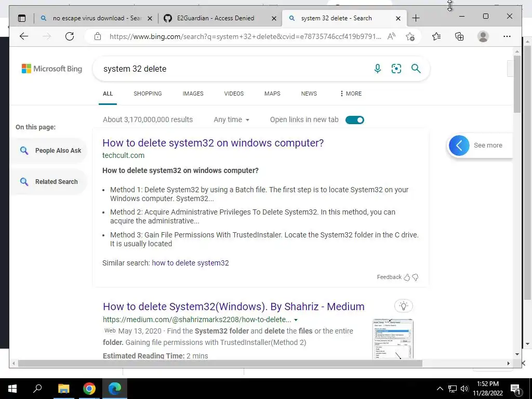Open the MORE search categories menu
Screen dimensions: 532x399
pyautogui.click(x=351, y=94)
